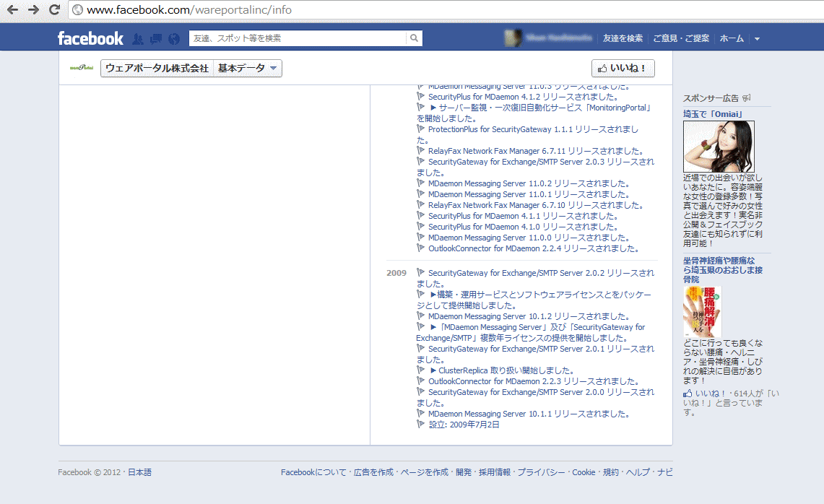This screenshot has height=504, width=824.
Task: Click OutlookConnector for MDaemon 2.2.4 entry
Action: click(534, 248)
